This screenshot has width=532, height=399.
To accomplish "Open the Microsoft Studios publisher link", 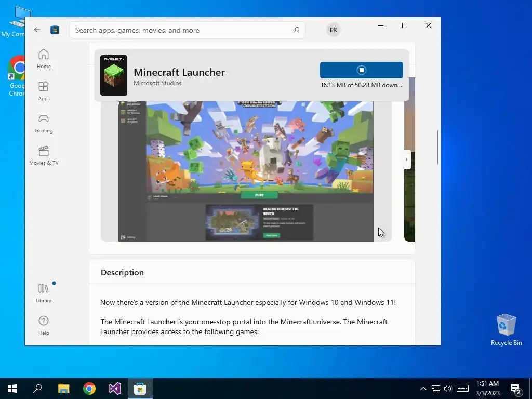I will (157, 83).
